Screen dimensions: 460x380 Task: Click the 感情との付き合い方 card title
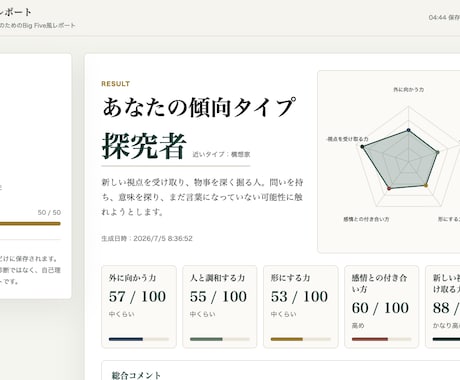point(379,283)
